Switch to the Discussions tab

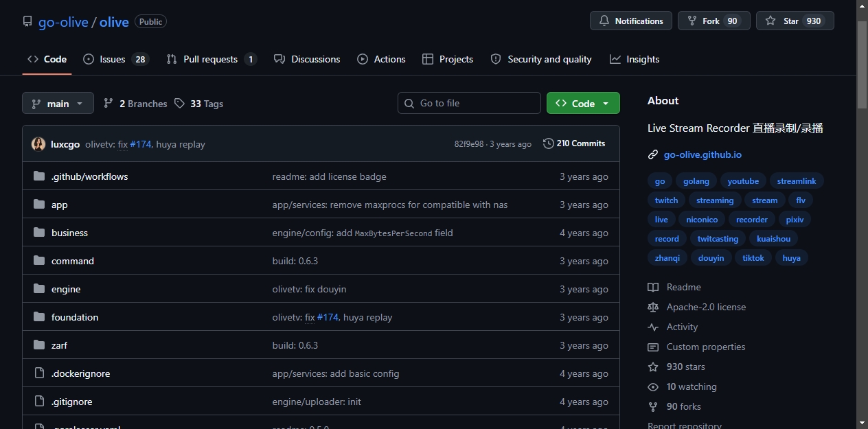point(307,59)
